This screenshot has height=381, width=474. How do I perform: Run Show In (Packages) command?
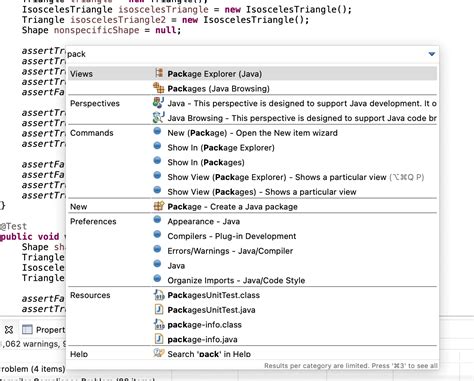pos(206,162)
